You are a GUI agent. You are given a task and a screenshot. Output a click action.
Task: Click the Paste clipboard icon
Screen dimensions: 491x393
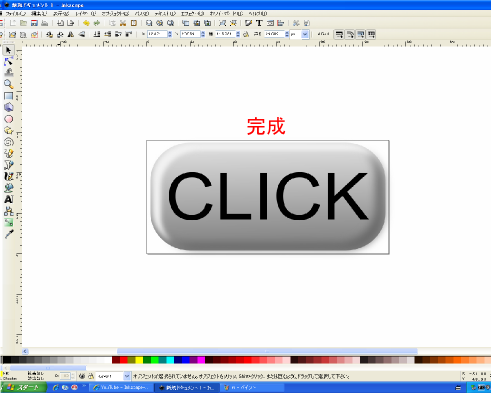pyautogui.click(x=134, y=23)
